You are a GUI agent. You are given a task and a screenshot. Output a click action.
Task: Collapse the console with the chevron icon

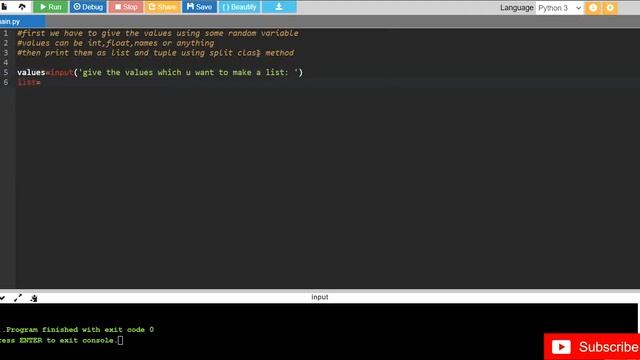point(2,298)
